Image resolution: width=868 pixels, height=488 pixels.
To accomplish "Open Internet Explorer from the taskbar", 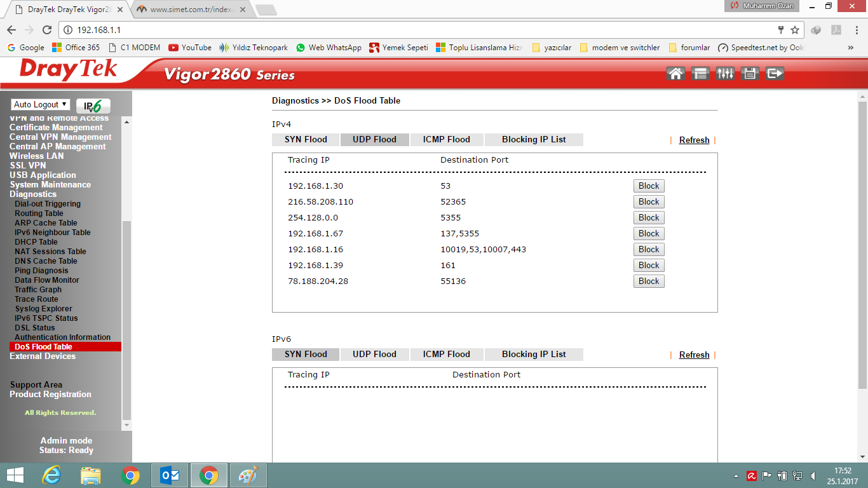I will [x=51, y=475].
